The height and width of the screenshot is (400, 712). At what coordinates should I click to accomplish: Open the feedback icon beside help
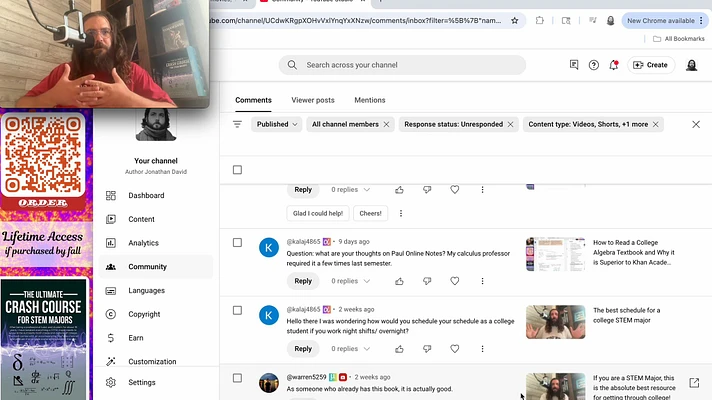click(574, 65)
